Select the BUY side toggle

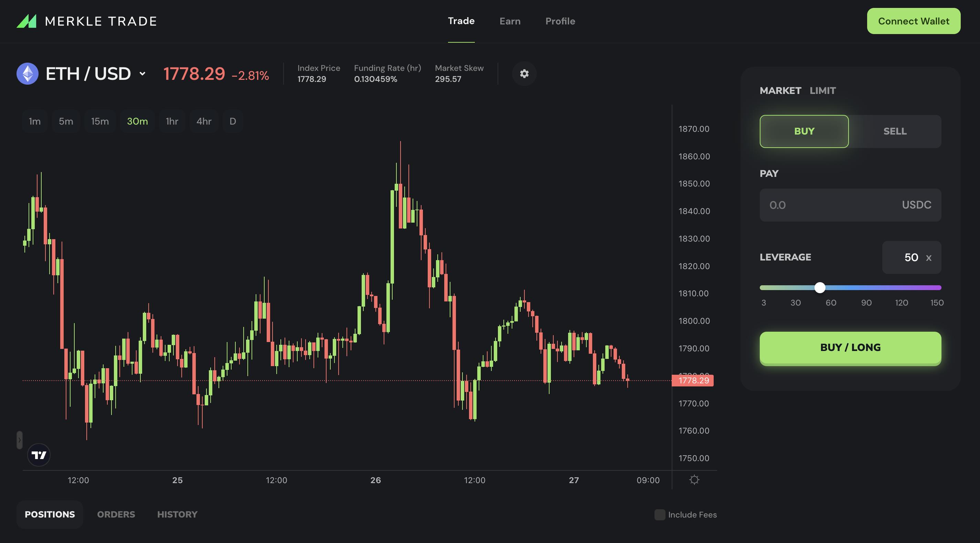(x=804, y=131)
